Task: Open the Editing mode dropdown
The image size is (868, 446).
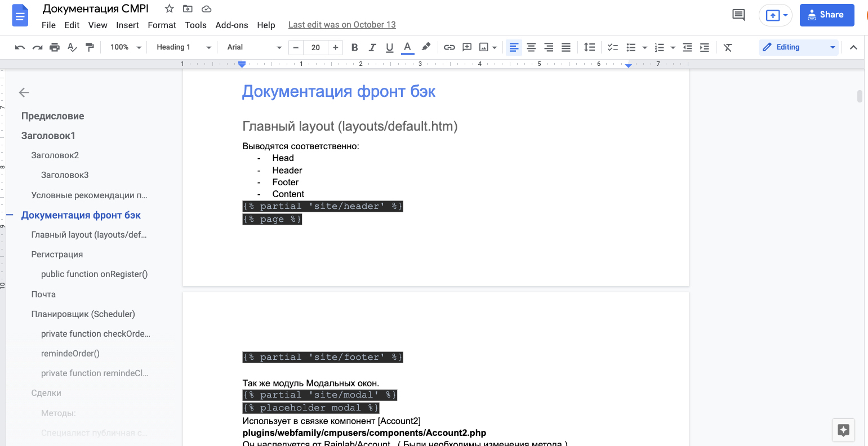Action: [x=798, y=47]
